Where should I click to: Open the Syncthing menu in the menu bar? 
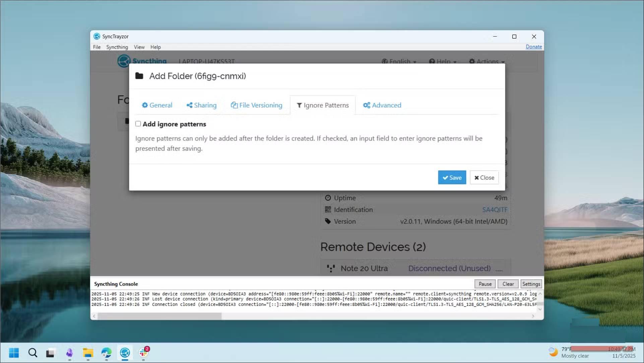[117, 47]
